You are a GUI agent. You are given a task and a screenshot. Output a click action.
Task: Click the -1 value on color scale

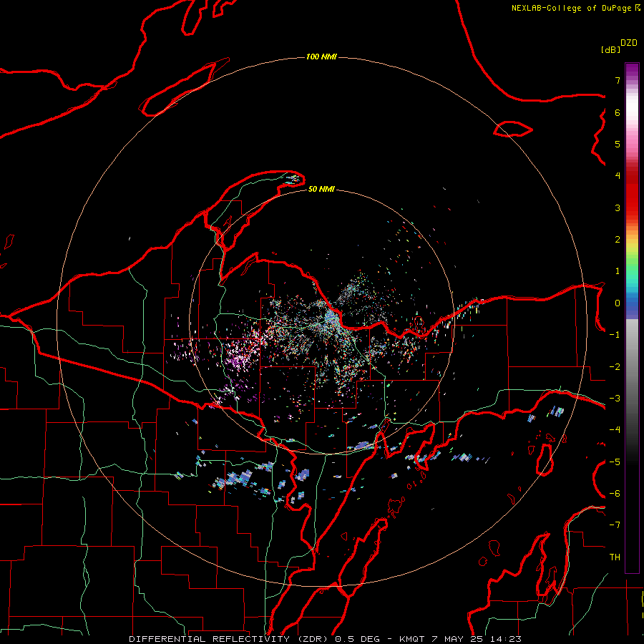point(615,335)
